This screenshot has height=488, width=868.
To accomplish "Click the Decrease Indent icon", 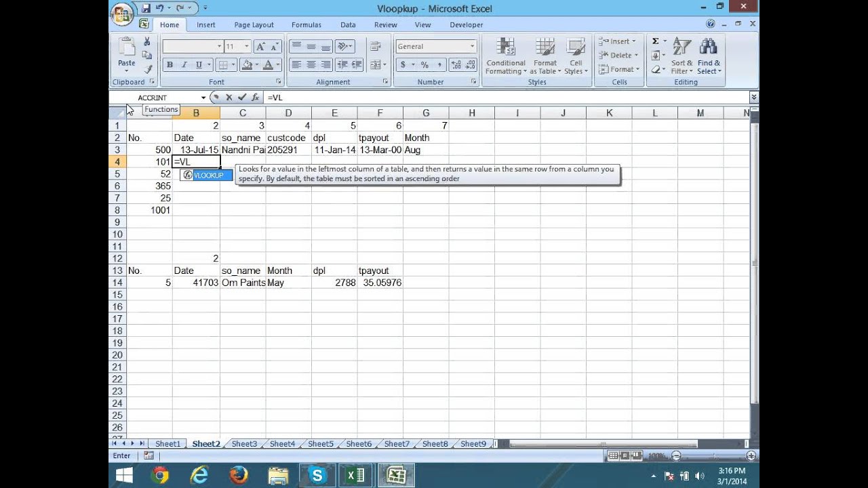I will (342, 65).
